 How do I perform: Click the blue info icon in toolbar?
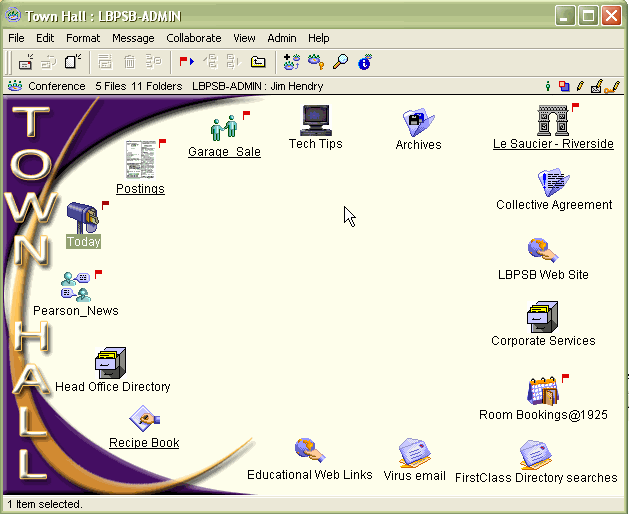pyautogui.click(x=364, y=62)
